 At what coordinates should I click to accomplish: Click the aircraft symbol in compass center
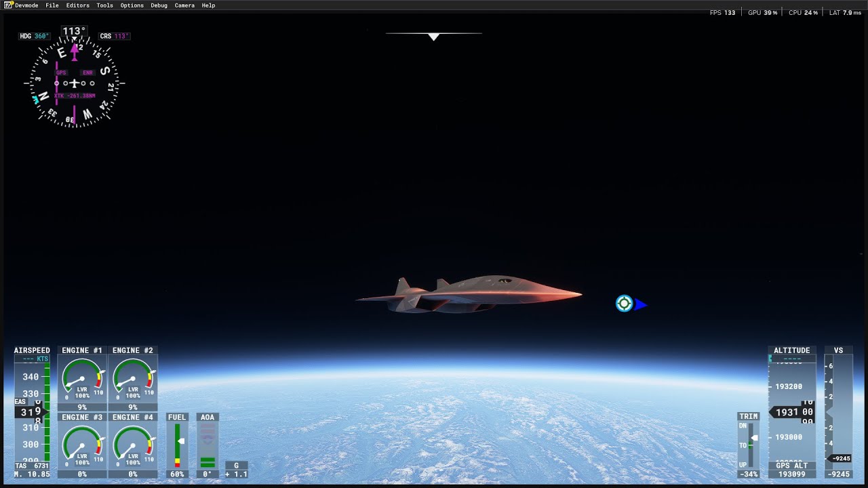pyautogui.click(x=74, y=83)
